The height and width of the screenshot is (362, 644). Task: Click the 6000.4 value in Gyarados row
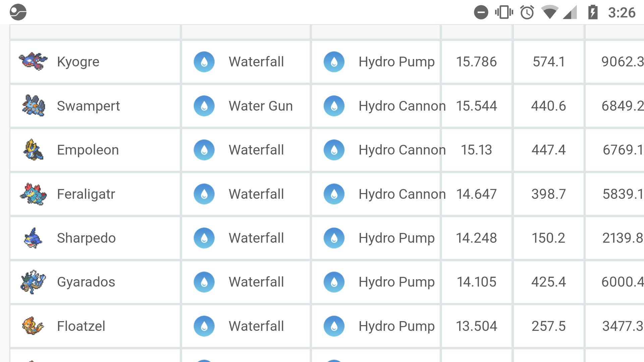tap(623, 282)
